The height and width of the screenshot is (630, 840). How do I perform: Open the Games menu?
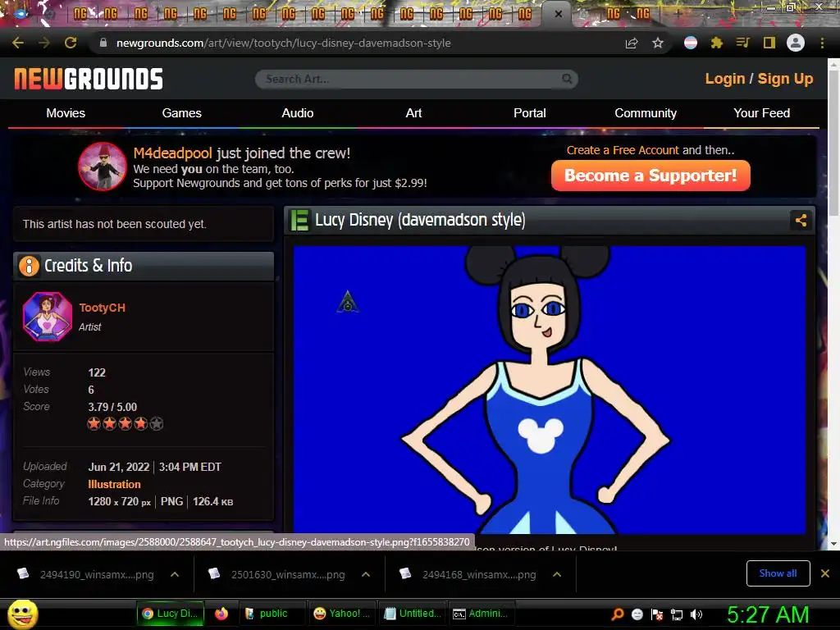click(181, 113)
